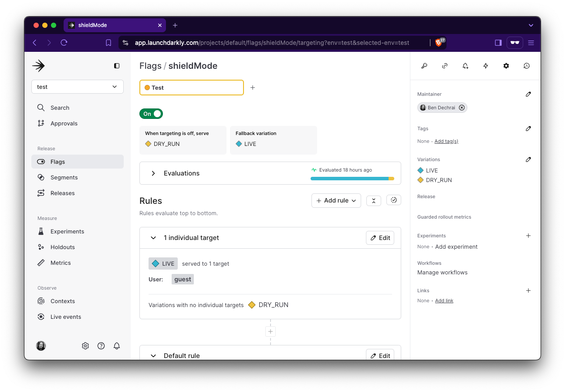Open the flag change history icon

coord(526,66)
